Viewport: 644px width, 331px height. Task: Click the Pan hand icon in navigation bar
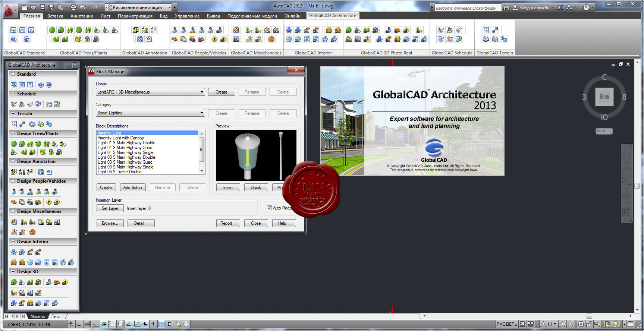point(627,170)
